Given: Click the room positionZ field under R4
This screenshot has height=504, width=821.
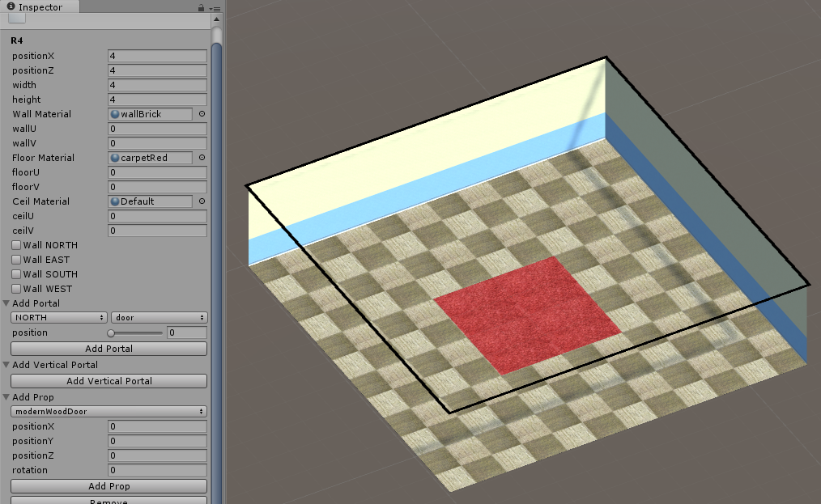Looking at the screenshot, I should pos(158,70).
